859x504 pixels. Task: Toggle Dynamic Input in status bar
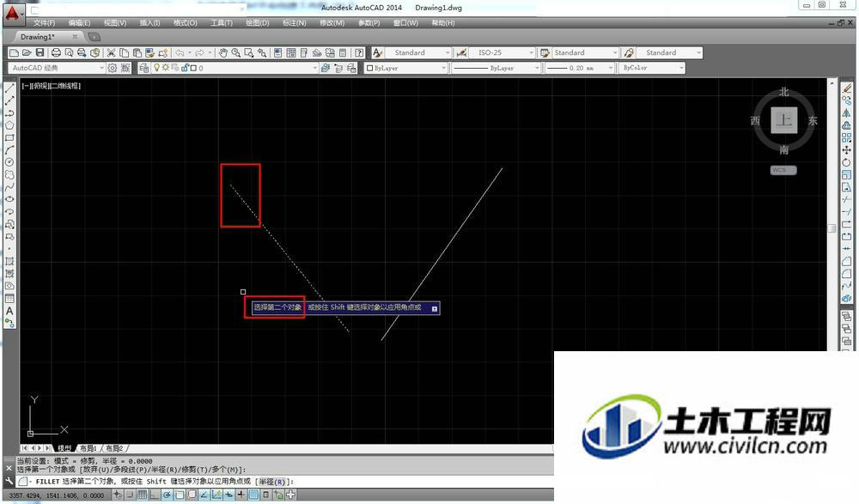[x=228, y=495]
